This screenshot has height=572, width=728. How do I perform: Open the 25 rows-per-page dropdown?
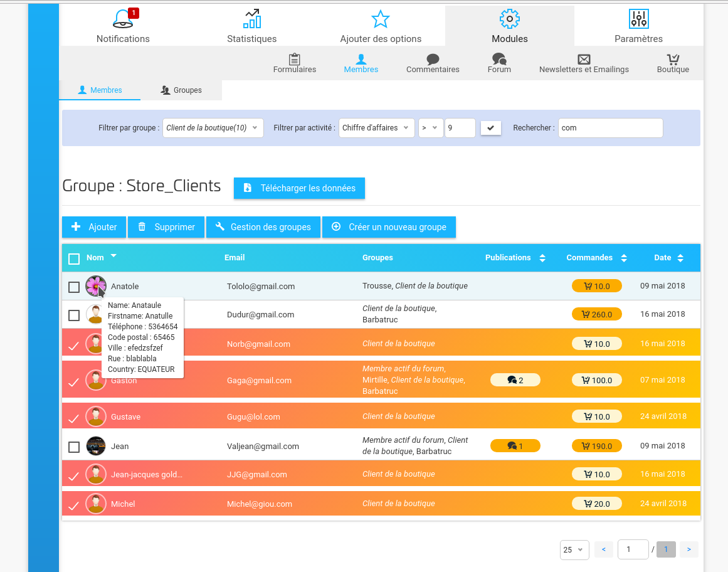point(574,550)
